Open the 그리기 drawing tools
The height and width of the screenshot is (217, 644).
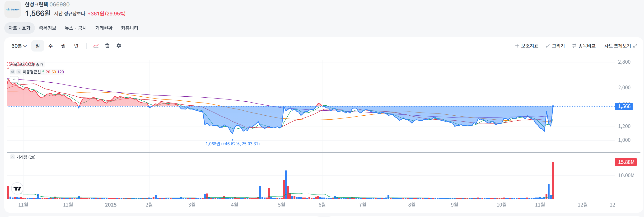(x=555, y=46)
